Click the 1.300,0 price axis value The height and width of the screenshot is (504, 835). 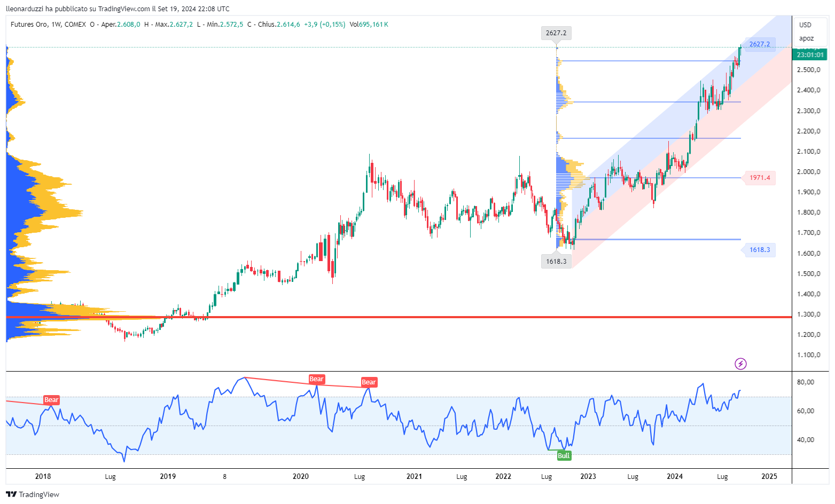pos(808,314)
